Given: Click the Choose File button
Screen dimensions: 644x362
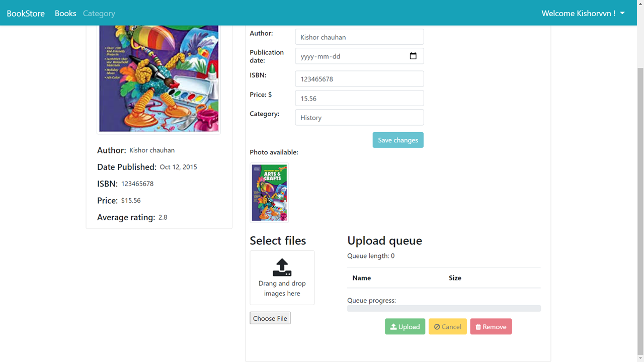Looking at the screenshot, I should 270,318.
